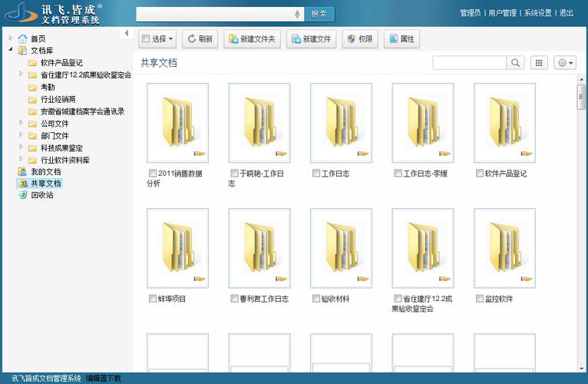The width and height of the screenshot is (588, 384).
Task: Open 用户管理 in the top menu
Action: pos(503,13)
